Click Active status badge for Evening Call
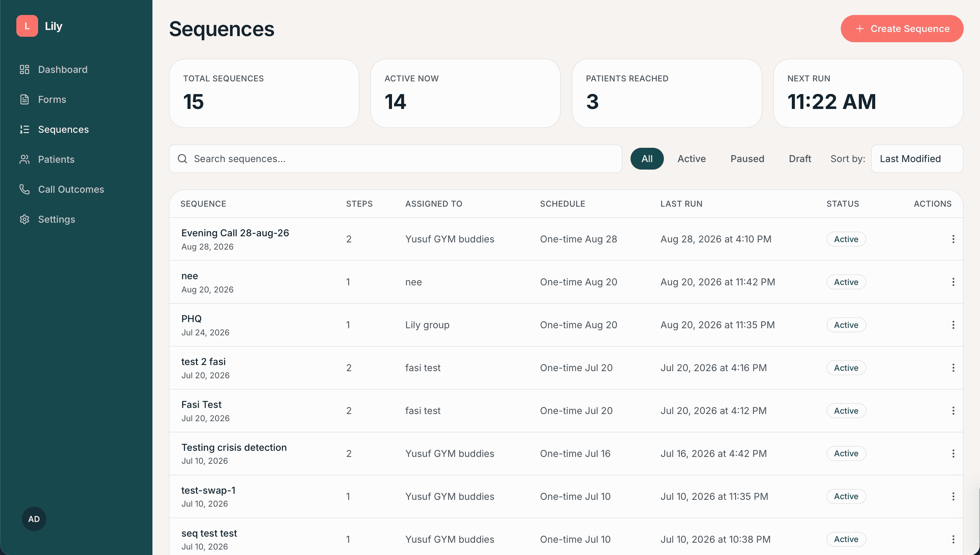This screenshot has height=555, width=980. pos(846,239)
